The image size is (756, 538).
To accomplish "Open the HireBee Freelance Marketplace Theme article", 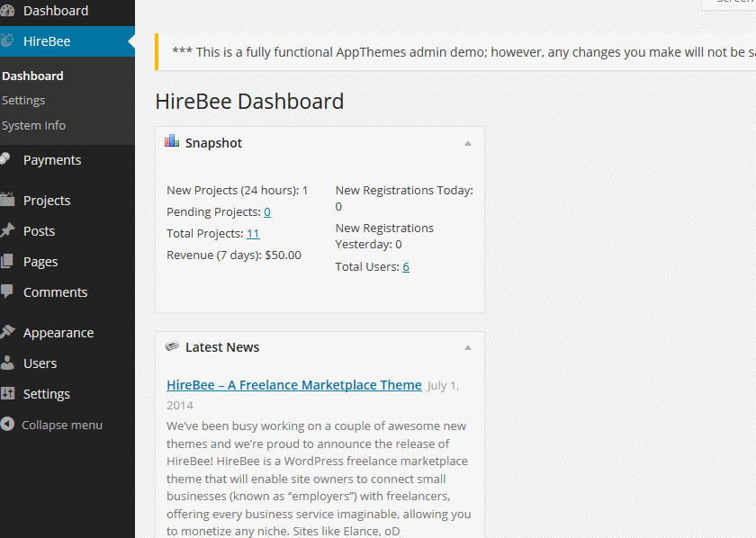I will (x=294, y=385).
